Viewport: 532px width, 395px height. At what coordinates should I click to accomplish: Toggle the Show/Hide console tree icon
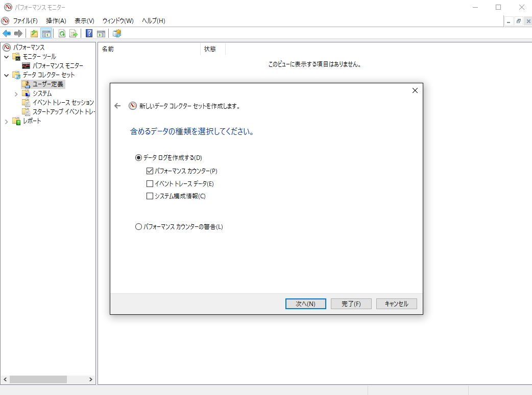(x=46, y=33)
